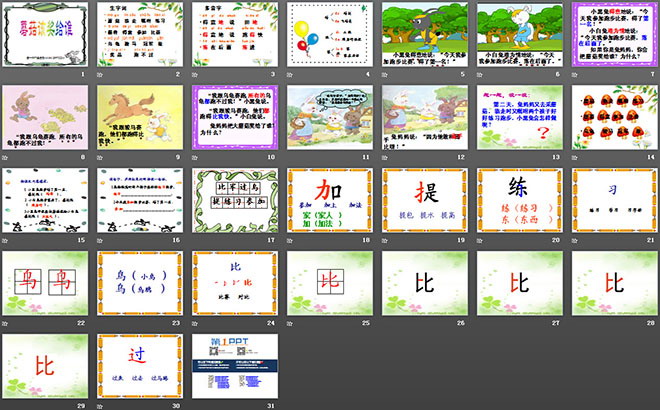660x410 pixels.
Task: Select slide 3 thumbnail with red-highlighted words
Action: (x=235, y=35)
